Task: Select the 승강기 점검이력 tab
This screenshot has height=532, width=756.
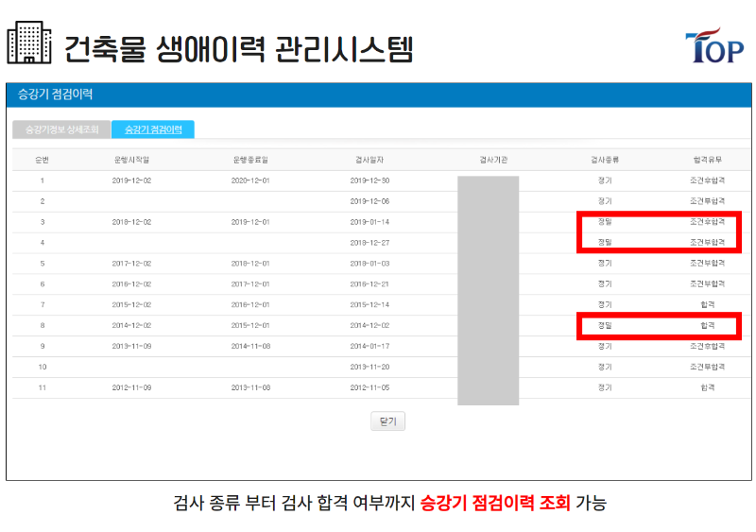Action: (x=153, y=129)
